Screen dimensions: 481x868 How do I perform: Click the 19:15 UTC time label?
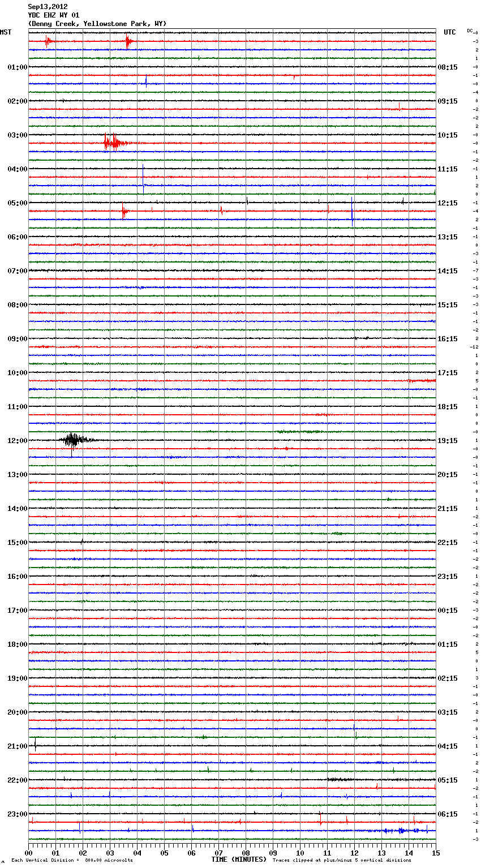(x=448, y=441)
